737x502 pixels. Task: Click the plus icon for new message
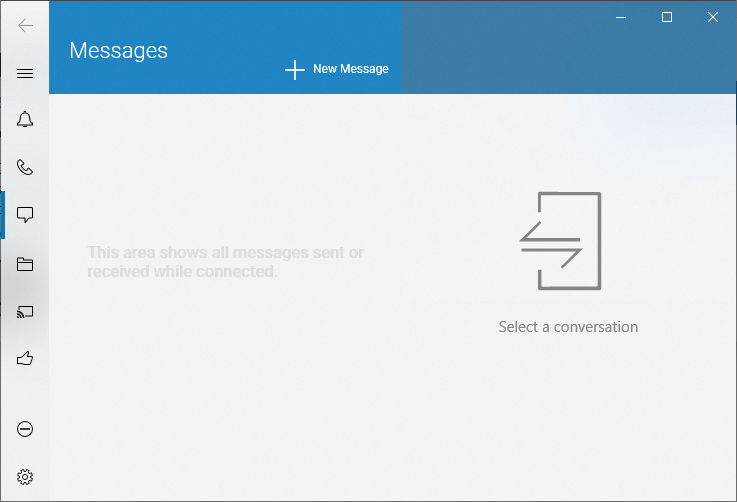coord(294,69)
